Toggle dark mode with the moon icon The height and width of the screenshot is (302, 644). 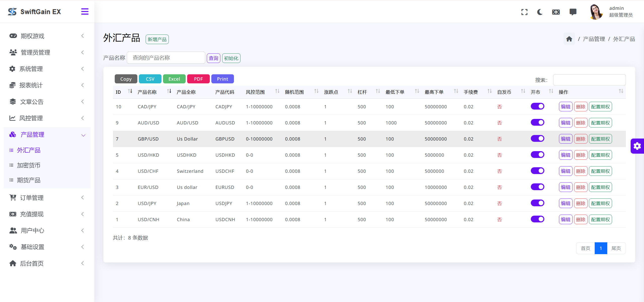tap(540, 12)
